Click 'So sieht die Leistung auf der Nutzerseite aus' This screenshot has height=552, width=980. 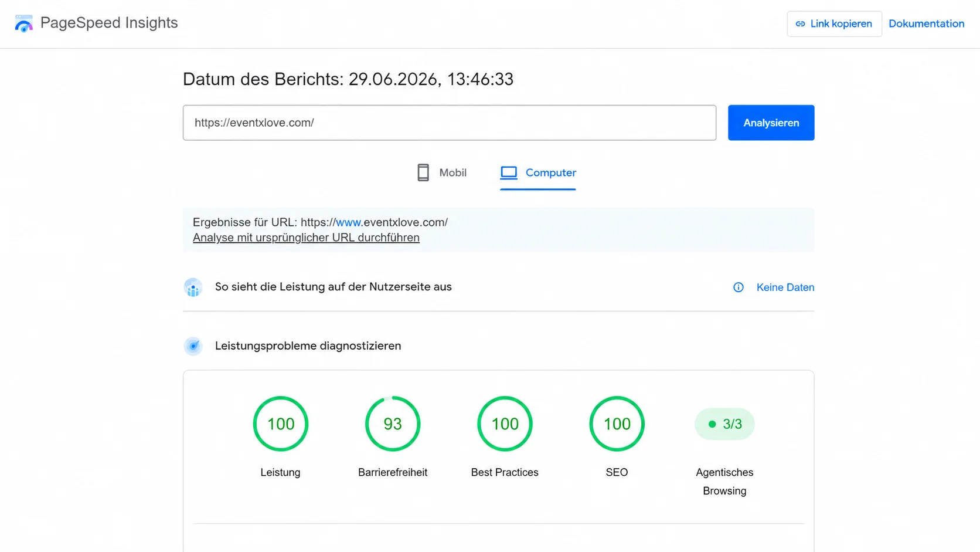334,287
